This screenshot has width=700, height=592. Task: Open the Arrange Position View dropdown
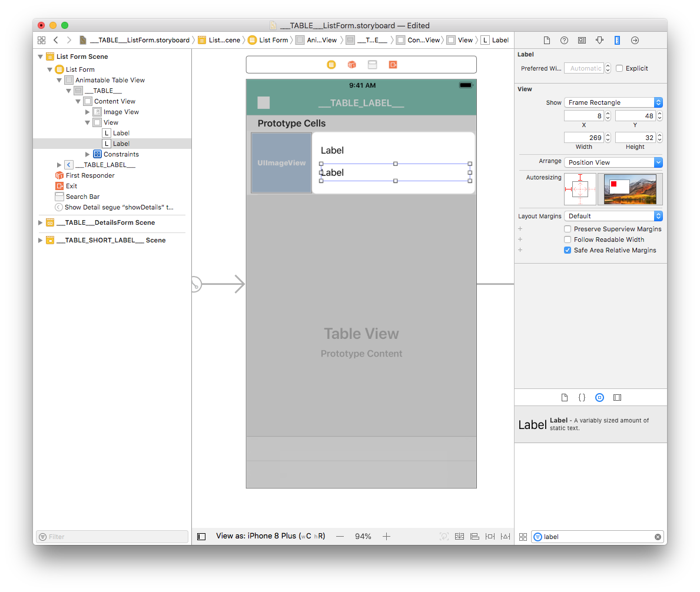(x=613, y=162)
